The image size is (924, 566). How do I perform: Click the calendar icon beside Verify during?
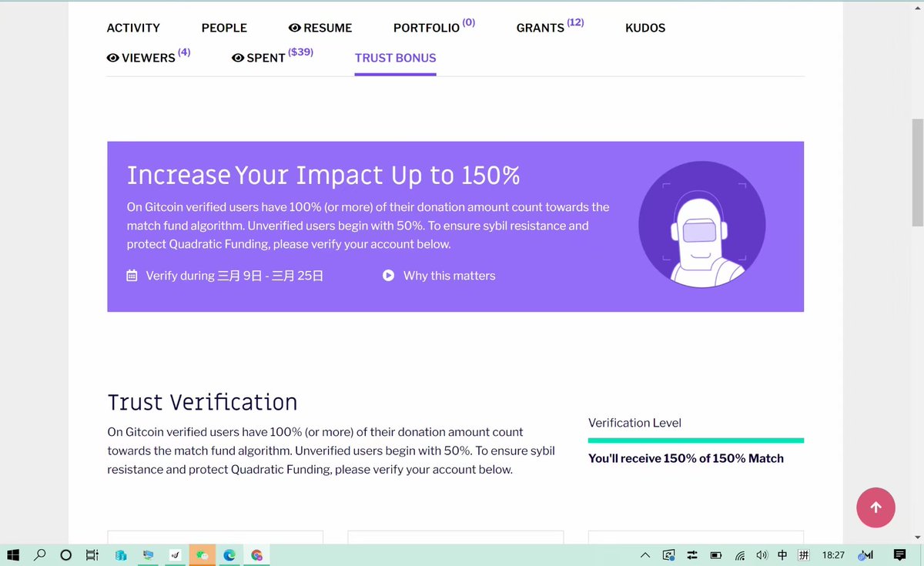click(132, 276)
